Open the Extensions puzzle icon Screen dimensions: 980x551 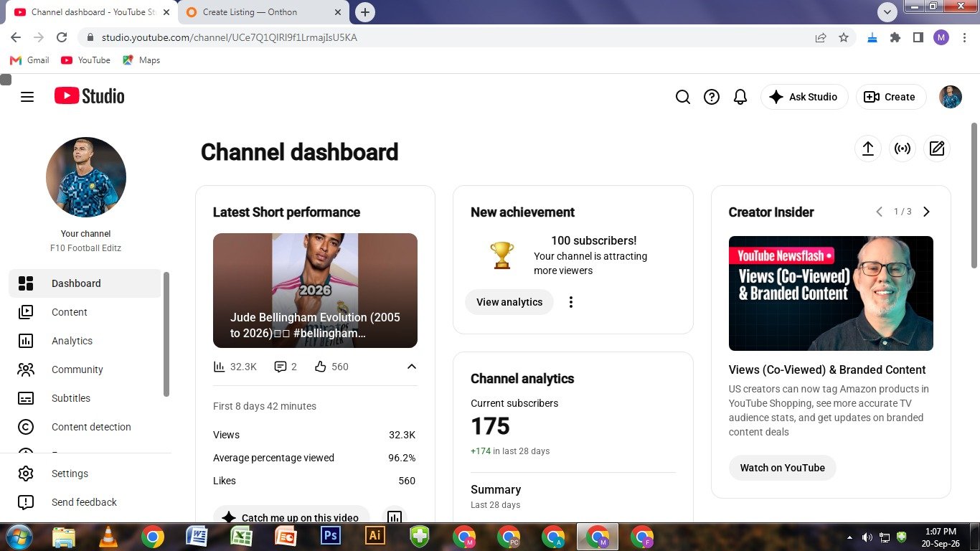coord(895,37)
